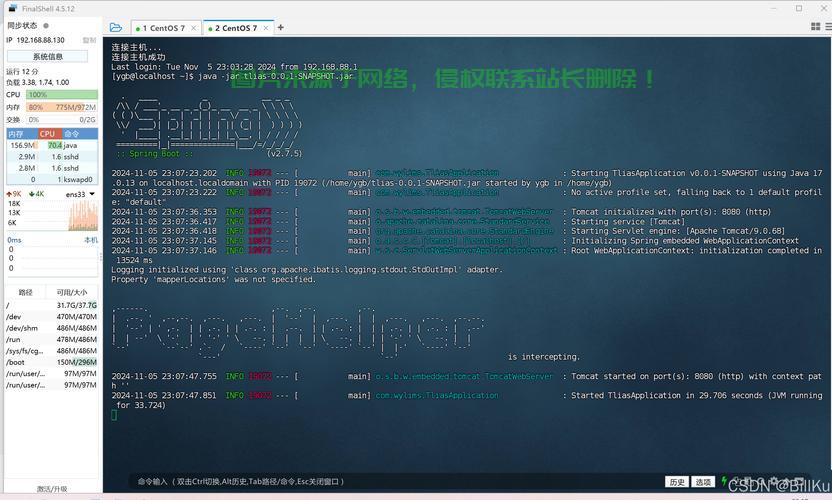
Task: Switch to the 1 CentOS 7 tab
Action: [164, 28]
